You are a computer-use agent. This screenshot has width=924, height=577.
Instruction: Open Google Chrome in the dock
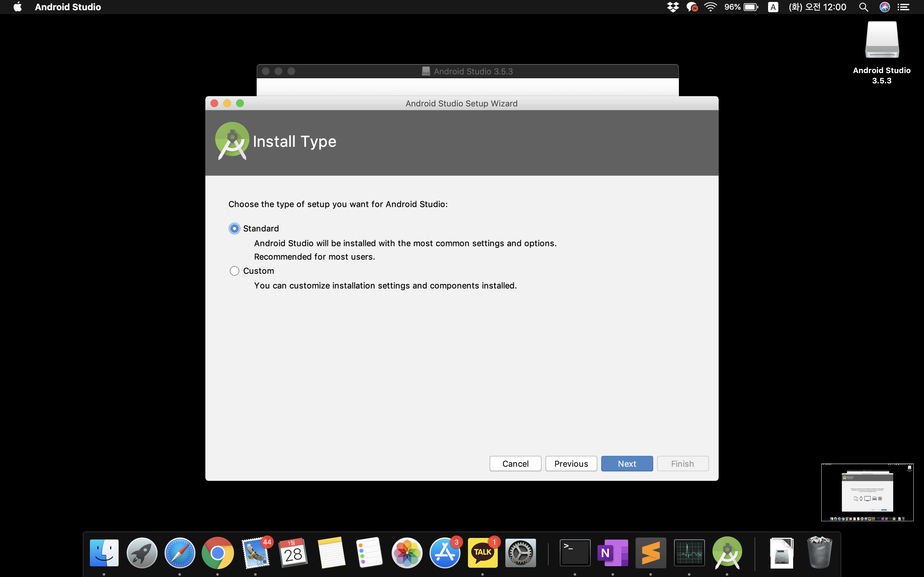click(218, 553)
